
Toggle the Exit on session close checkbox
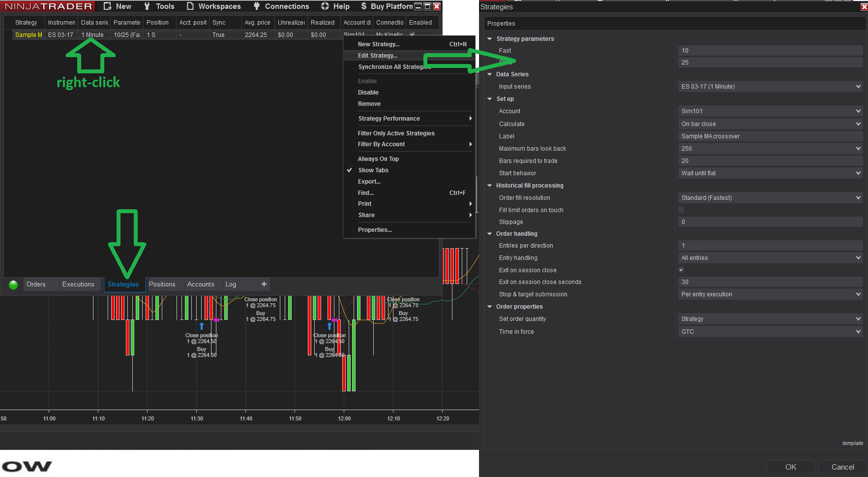click(x=681, y=270)
